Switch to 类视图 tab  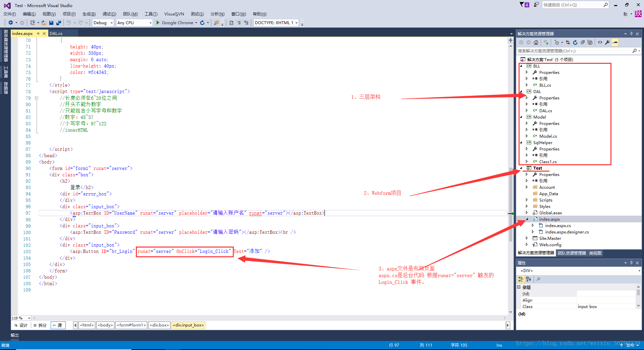coord(595,253)
